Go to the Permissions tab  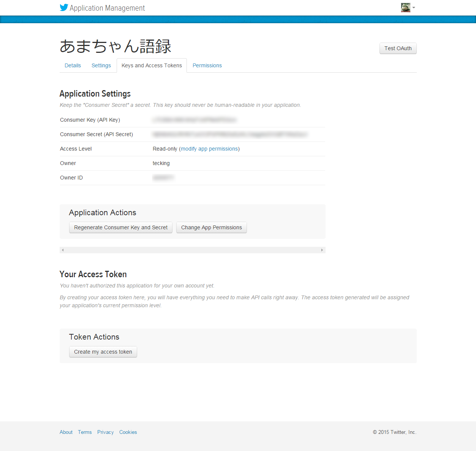tap(207, 65)
